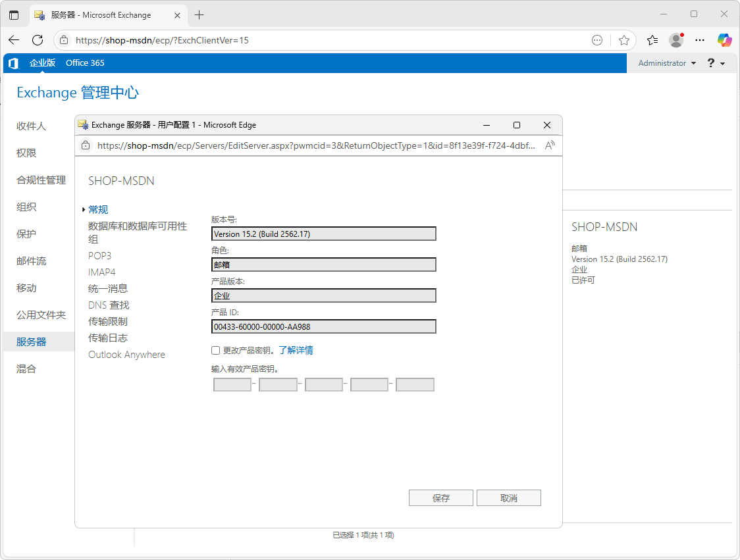Select DNS lookups (DNS 查找) page
Viewport: 740px width, 560px height.
click(x=109, y=305)
